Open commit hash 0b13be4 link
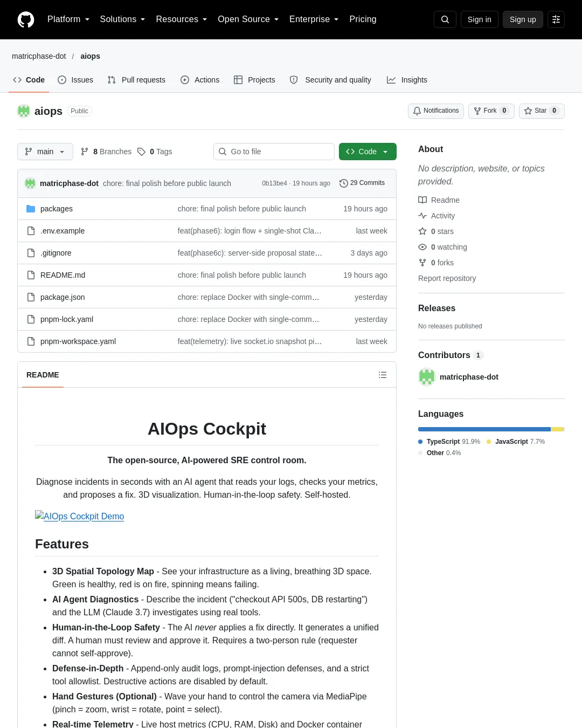The width and height of the screenshot is (582, 728). coord(274,183)
